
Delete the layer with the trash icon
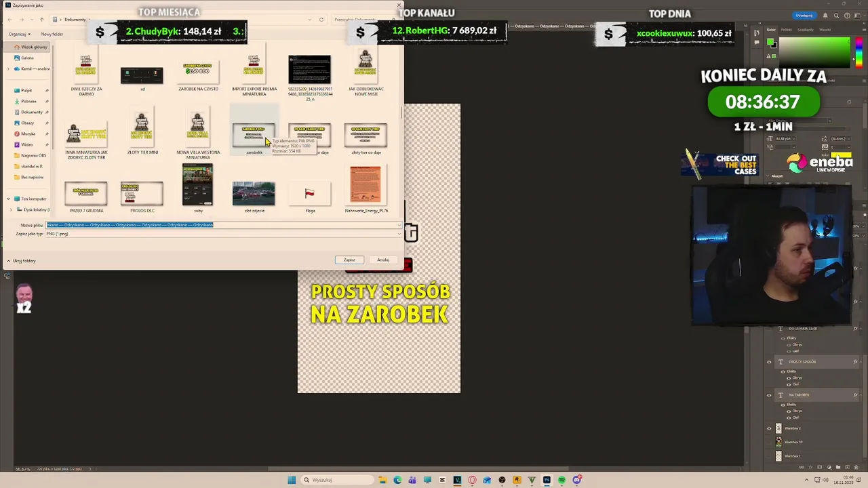856,467
